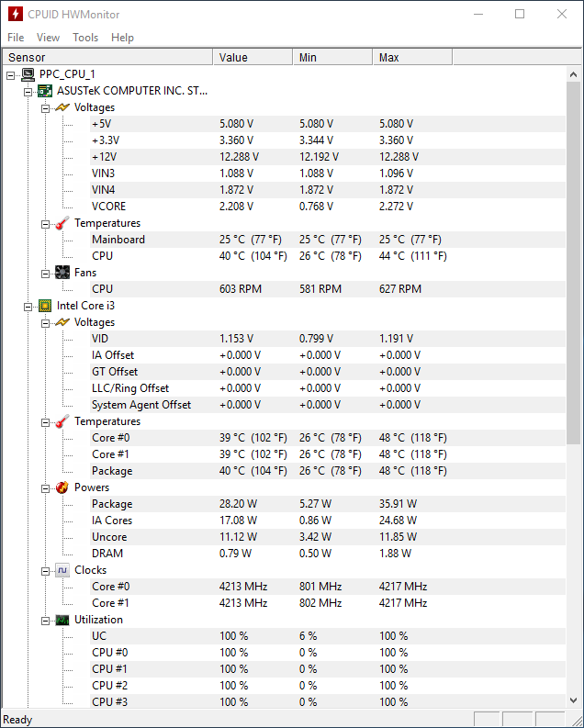The height and width of the screenshot is (728, 584).
Task: Select the System Agent Offset row
Action: (328, 405)
